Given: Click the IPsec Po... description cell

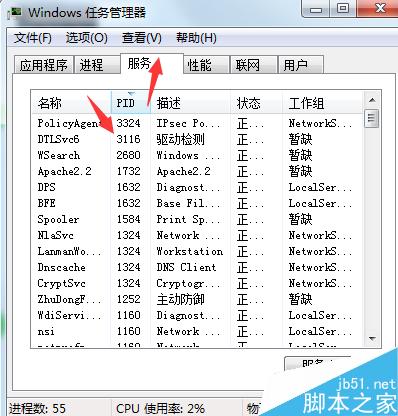Looking at the screenshot, I should 188,123.
